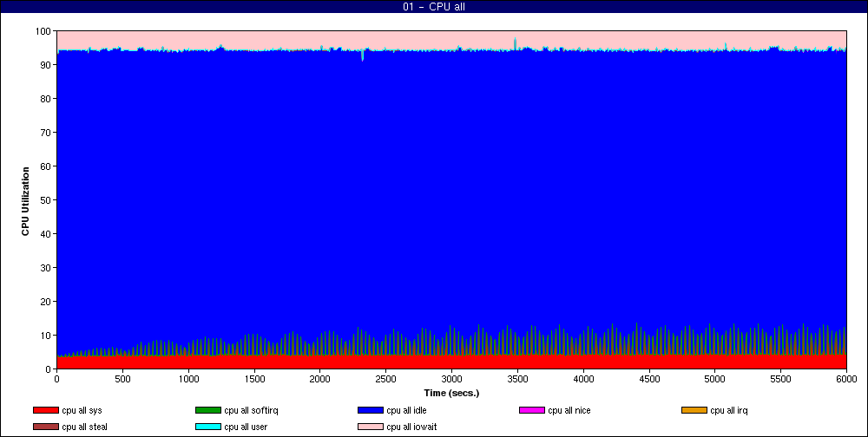Click the x-axis tick label 3500
The image size is (868, 437).
[517, 379]
